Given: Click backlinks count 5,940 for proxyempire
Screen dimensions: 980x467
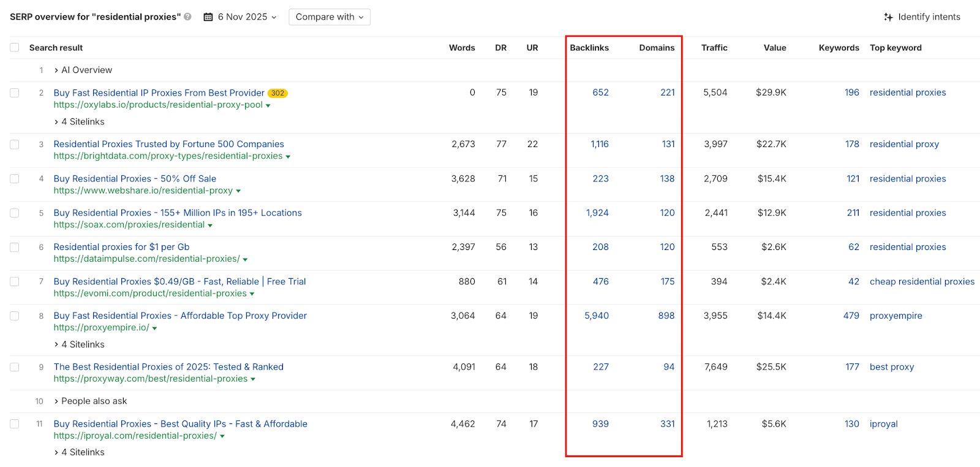Looking at the screenshot, I should 597,316.
